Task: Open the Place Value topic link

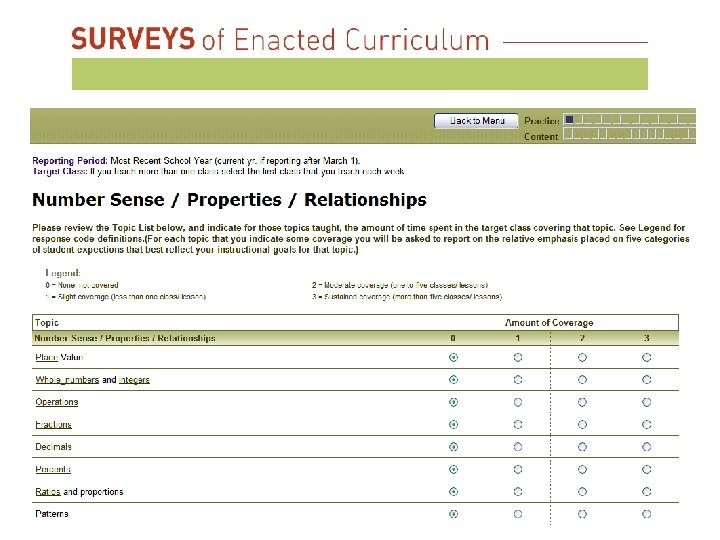Action: click(x=59, y=357)
